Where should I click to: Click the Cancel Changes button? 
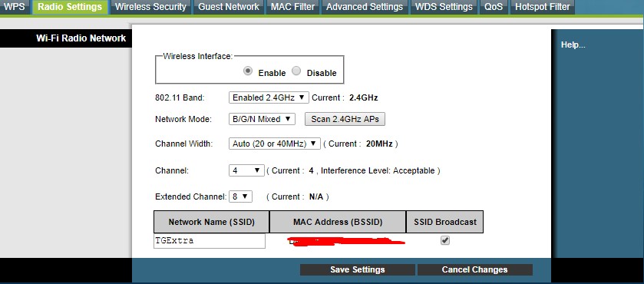[475, 269]
